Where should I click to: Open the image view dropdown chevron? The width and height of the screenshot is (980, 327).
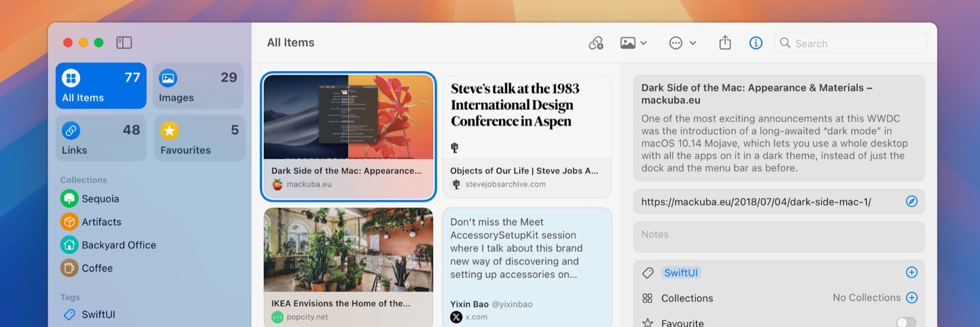[x=644, y=43]
